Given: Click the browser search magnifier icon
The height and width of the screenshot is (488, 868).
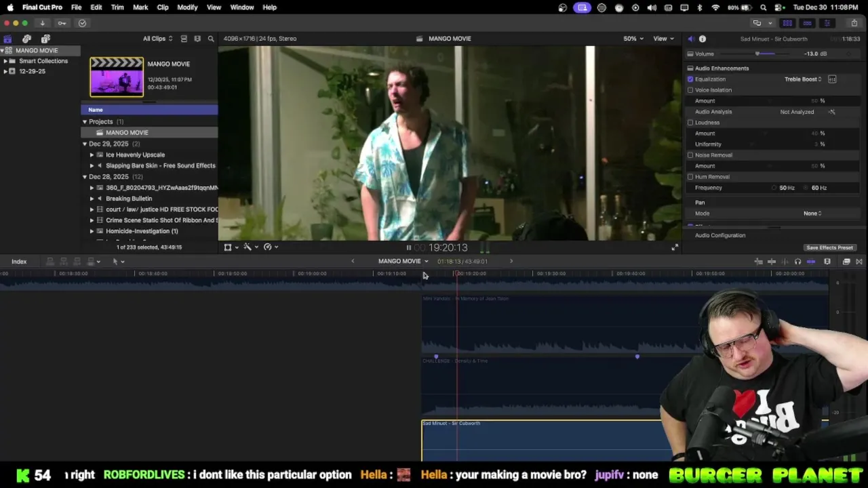Looking at the screenshot, I should click(211, 39).
